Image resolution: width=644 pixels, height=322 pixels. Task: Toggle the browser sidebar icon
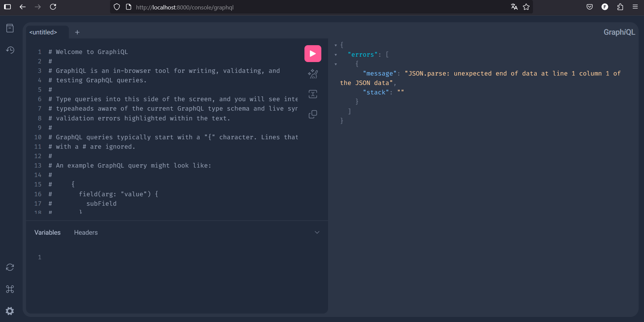click(7, 7)
